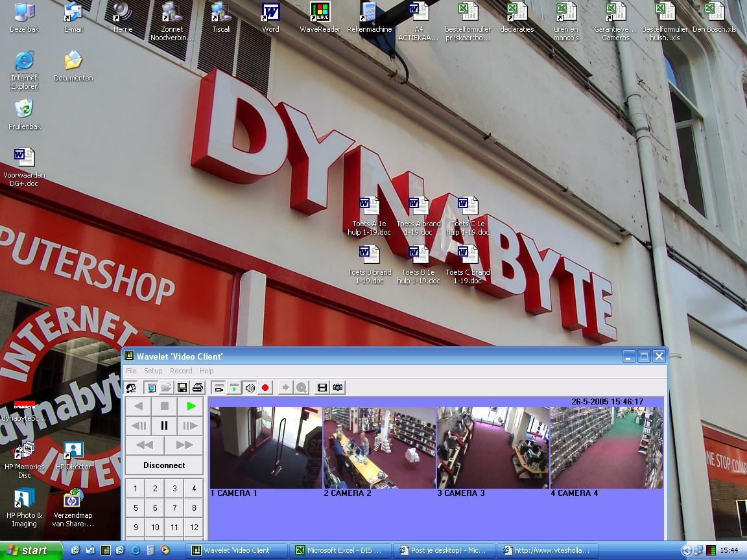Screen dimensions: 747x560
Task: Click the Toets A 1e hulp document
Action: (369, 216)
